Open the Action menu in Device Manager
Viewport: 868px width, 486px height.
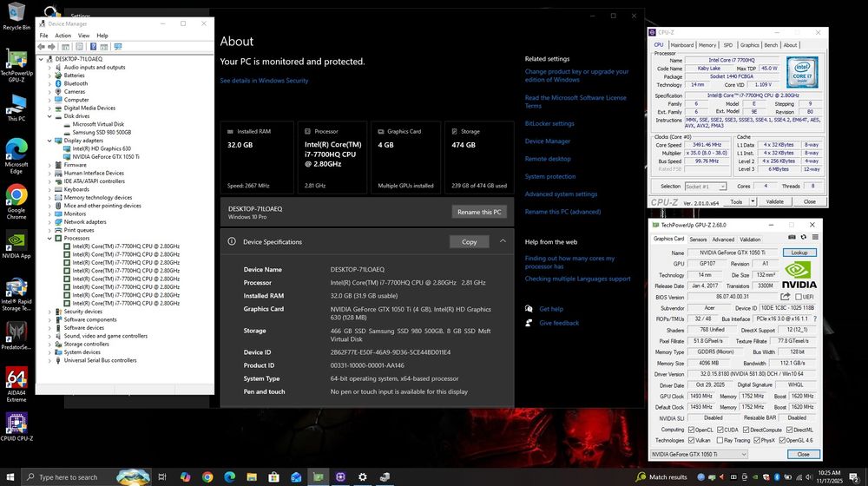(x=62, y=36)
